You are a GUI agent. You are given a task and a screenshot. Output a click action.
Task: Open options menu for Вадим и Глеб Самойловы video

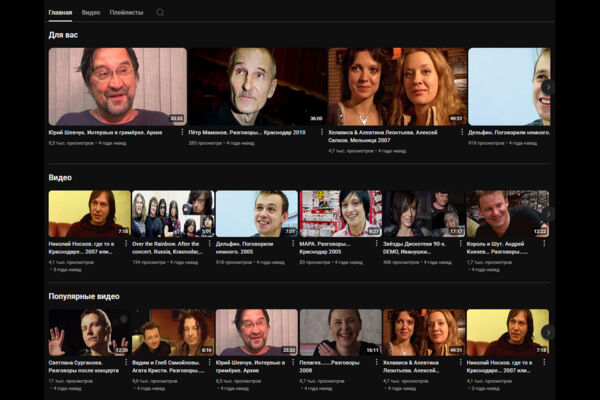[x=210, y=362]
